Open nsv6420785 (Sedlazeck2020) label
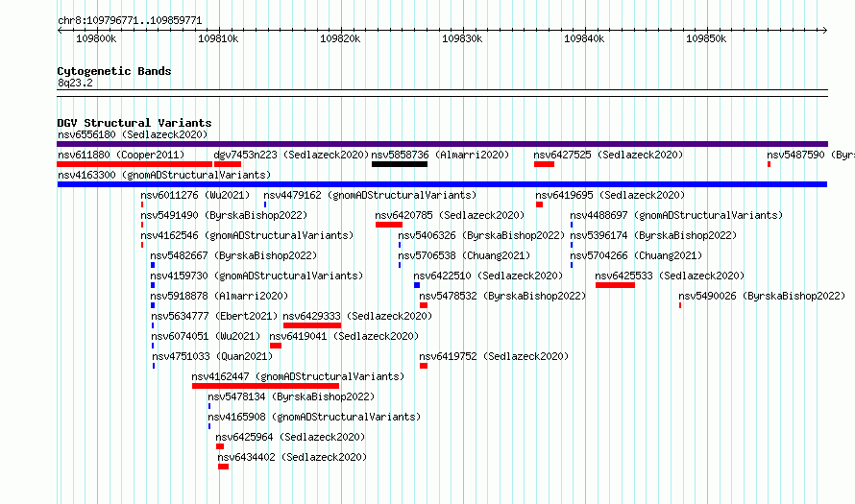The image size is (855, 504). point(450,215)
